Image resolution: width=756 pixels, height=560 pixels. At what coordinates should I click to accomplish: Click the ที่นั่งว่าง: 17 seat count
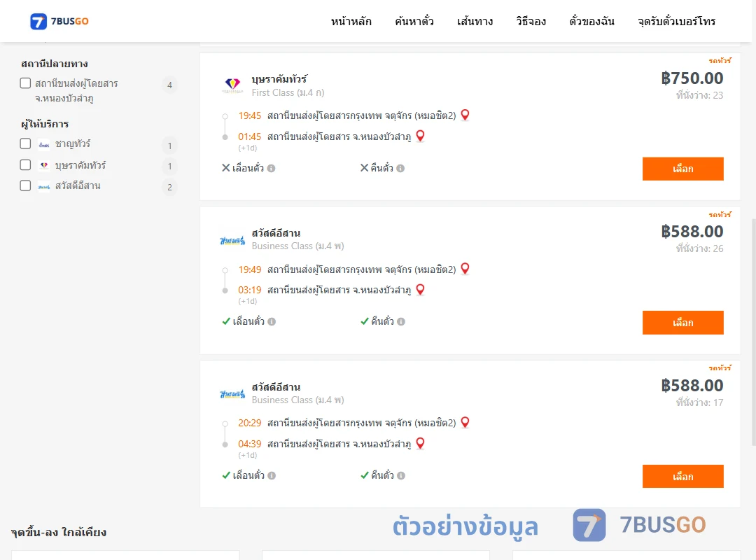(x=699, y=402)
